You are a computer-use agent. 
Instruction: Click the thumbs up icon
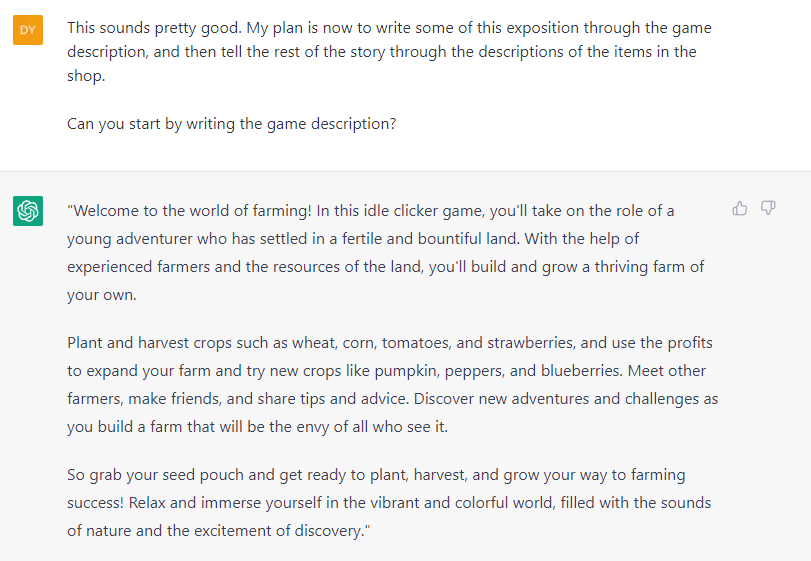(x=740, y=208)
